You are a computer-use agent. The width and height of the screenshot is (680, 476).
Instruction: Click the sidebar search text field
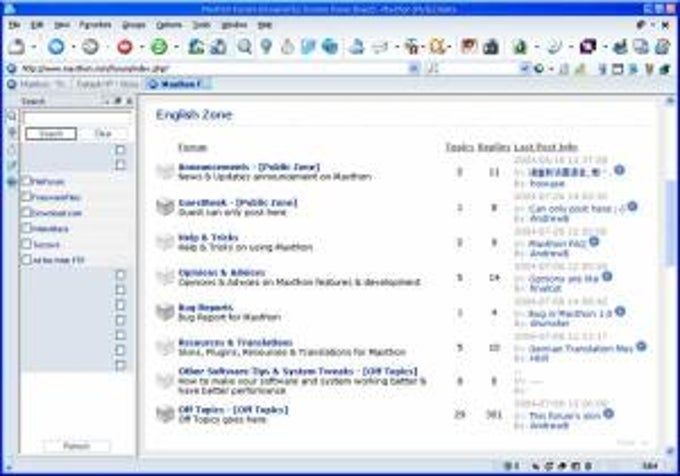77,117
